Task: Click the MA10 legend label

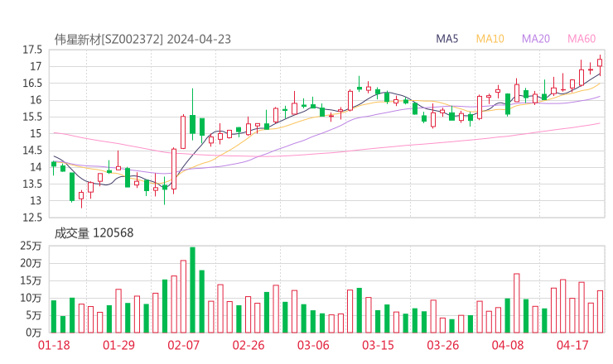Action: pyautogui.click(x=490, y=39)
